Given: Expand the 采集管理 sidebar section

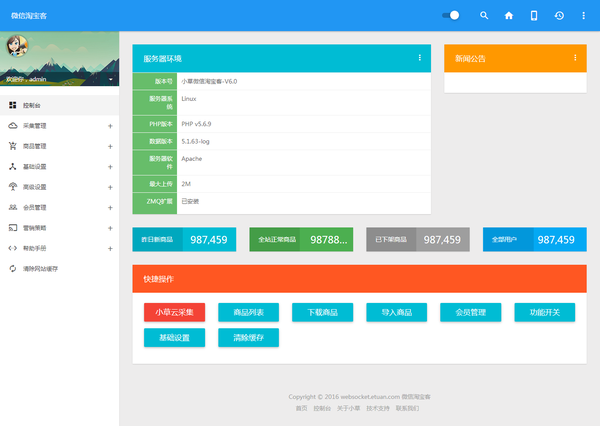Looking at the screenshot, I should pyautogui.click(x=110, y=126).
